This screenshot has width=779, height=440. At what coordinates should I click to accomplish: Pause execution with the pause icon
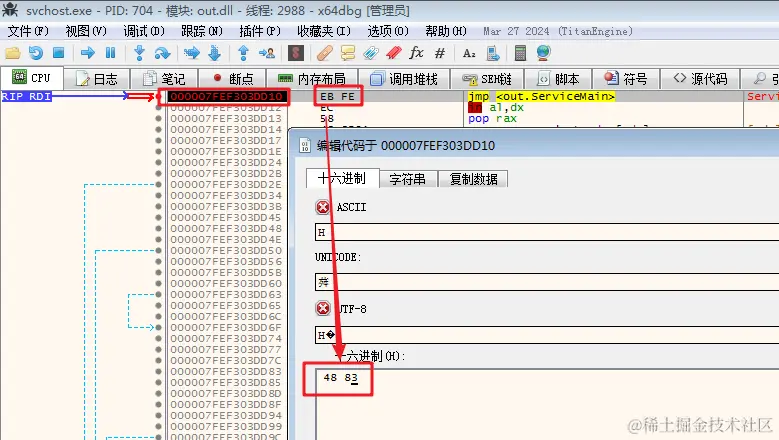110,53
